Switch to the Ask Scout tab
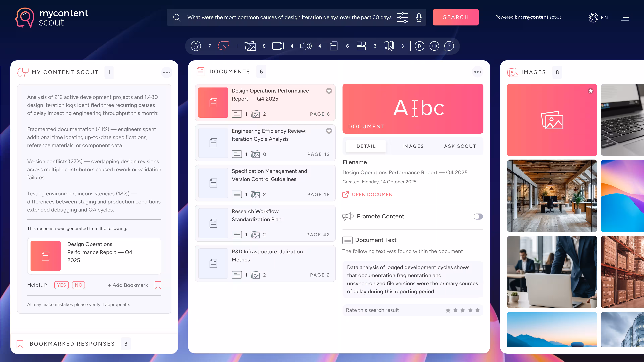 pos(460,146)
